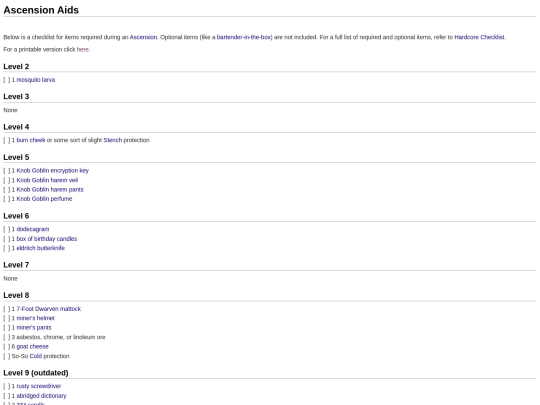Open the goat cheese link

32,346
